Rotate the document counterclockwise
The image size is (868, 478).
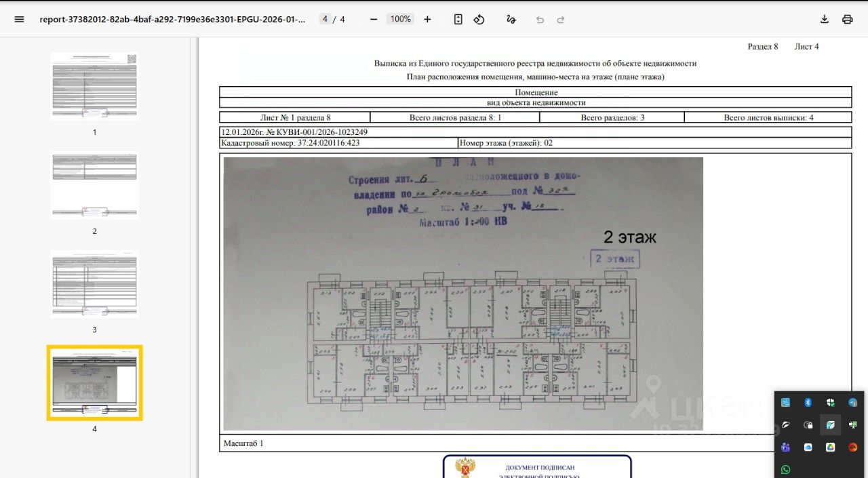(x=479, y=19)
